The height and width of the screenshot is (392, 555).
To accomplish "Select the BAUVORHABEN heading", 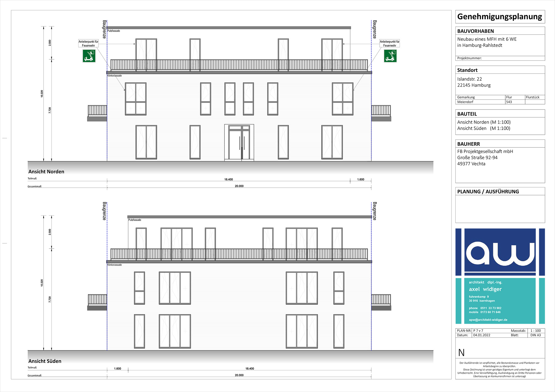I will coord(476,31).
